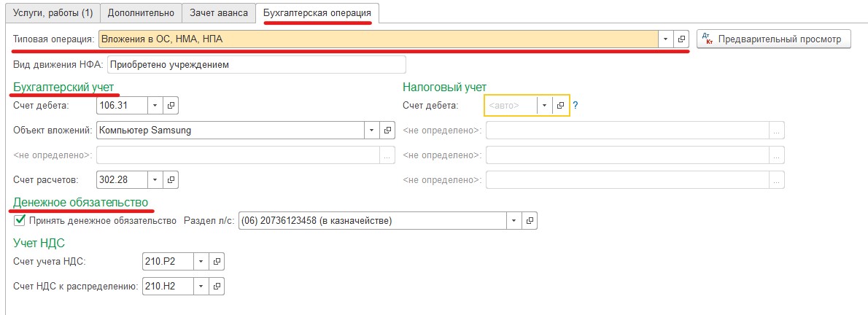Viewport: 868px width, 315px height.
Task: Open form icon for Объект вложений field
Action: coord(387,131)
